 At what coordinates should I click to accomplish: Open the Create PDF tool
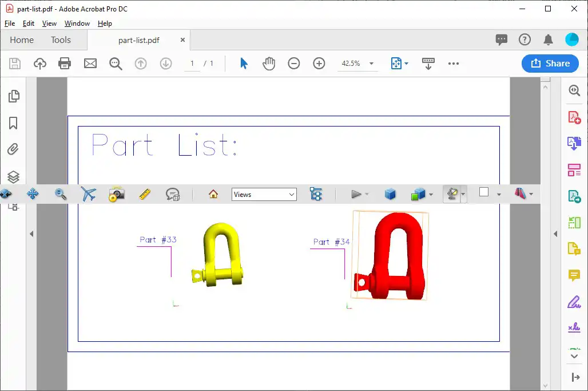coord(574,117)
